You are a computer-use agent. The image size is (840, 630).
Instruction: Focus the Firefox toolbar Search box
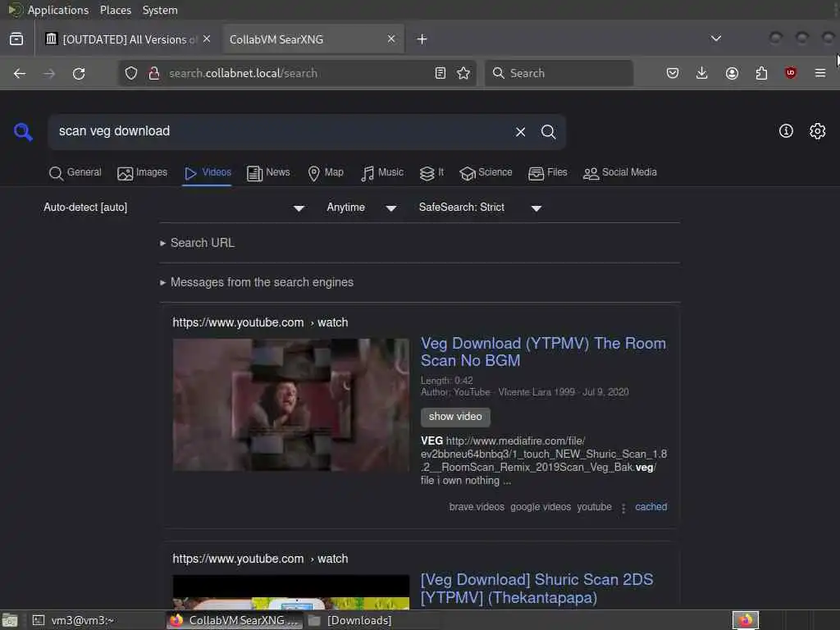point(559,73)
